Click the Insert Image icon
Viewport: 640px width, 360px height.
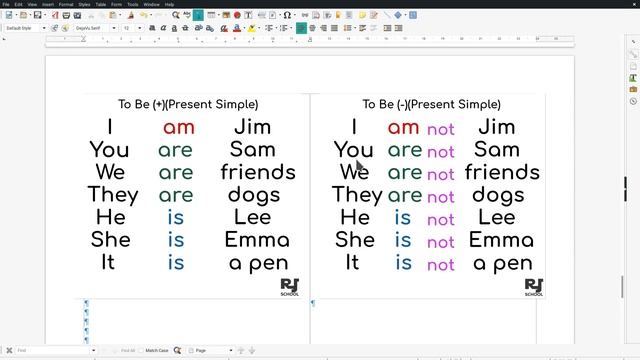click(226, 15)
